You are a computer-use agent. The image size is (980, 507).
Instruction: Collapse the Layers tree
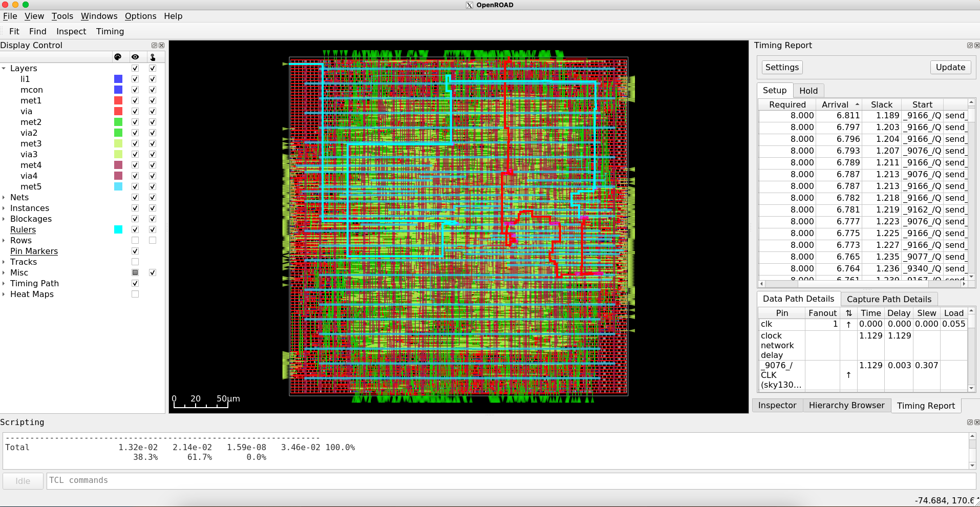(4, 68)
